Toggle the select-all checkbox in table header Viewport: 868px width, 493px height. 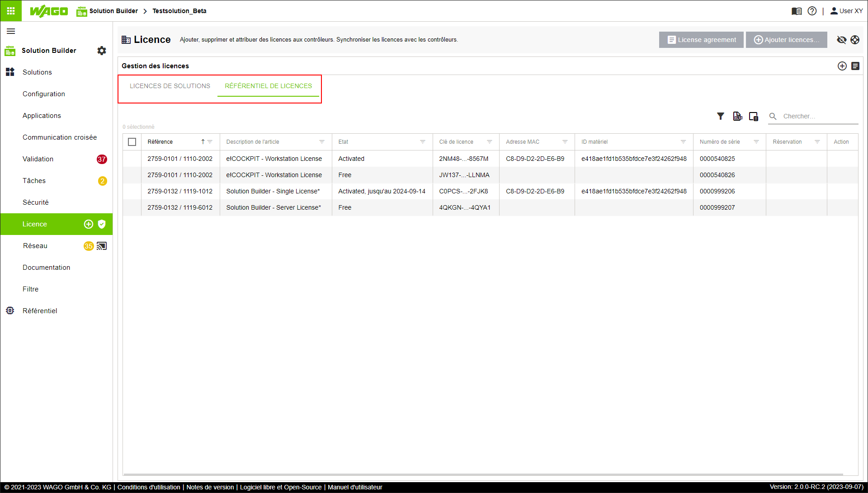pyautogui.click(x=132, y=142)
